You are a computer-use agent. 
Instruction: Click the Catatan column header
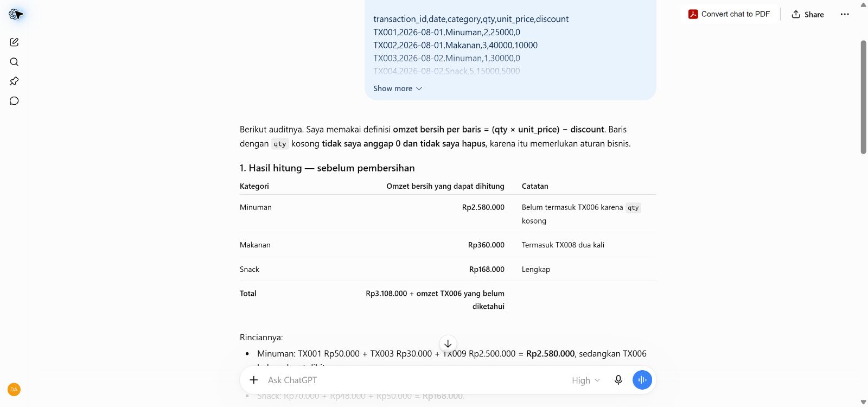pyautogui.click(x=535, y=186)
